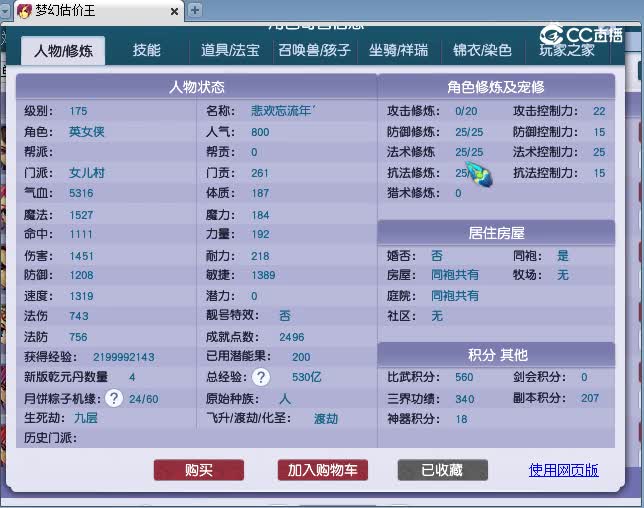Screen dimensions: 644x508
Task: Click the 人物状态 section header
Action: [196, 87]
